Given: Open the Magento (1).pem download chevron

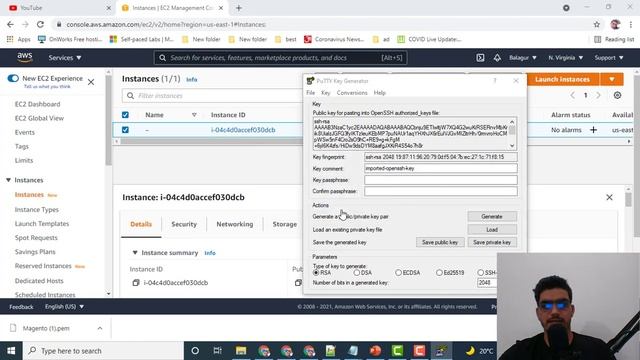Looking at the screenshot, I should [x=100, y=328].
